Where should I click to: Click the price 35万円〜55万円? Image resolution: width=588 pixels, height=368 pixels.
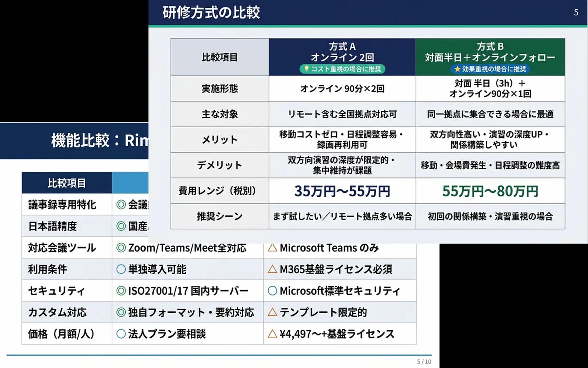pyautogui.click(x=342, y=191)
